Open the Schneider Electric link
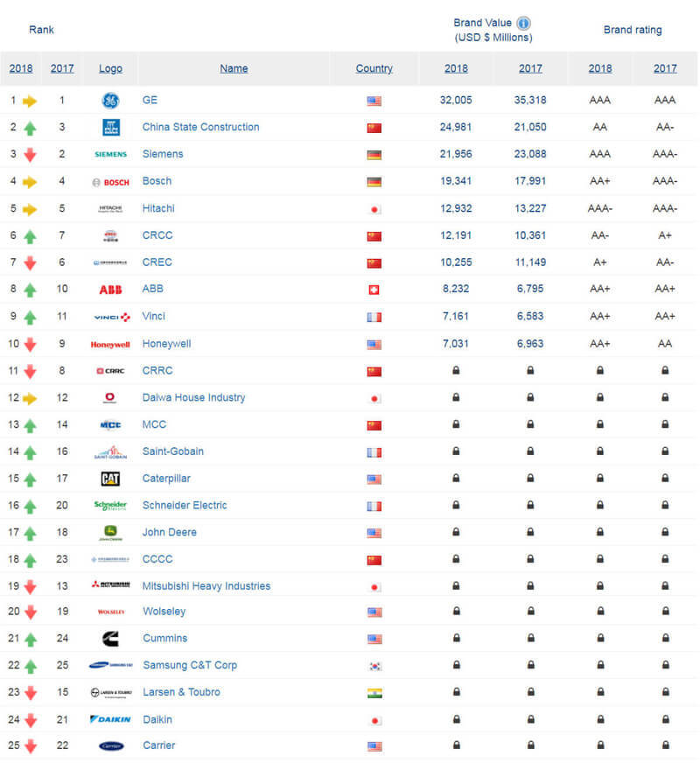 (x=185, y=505)
